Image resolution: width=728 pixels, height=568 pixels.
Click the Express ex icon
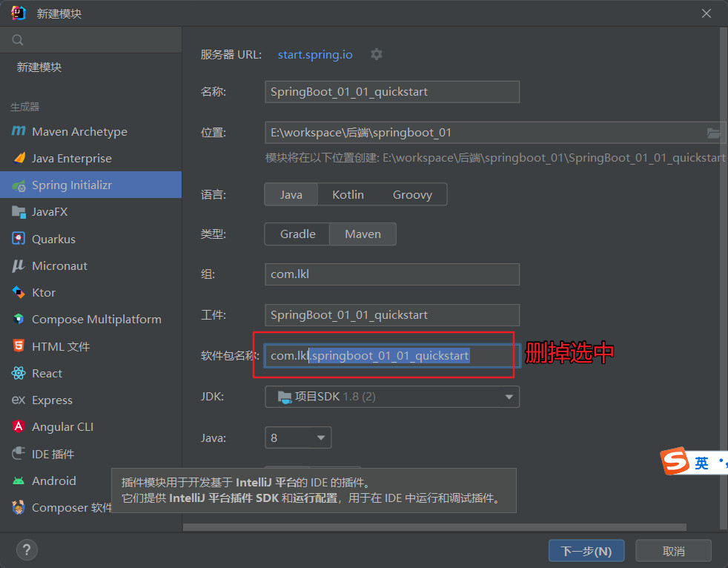click(19, 400)
